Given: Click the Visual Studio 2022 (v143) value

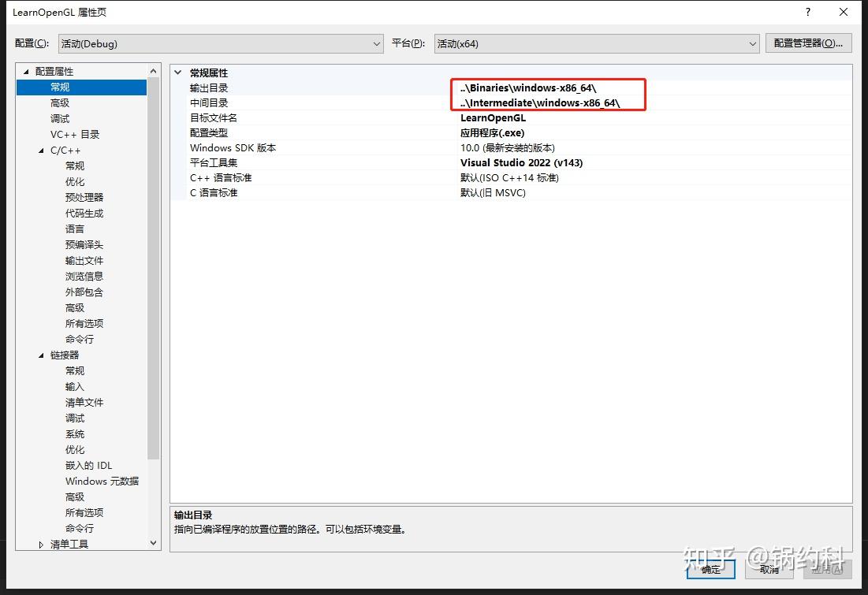Looking at the screenshot, I should pos(521,162).
